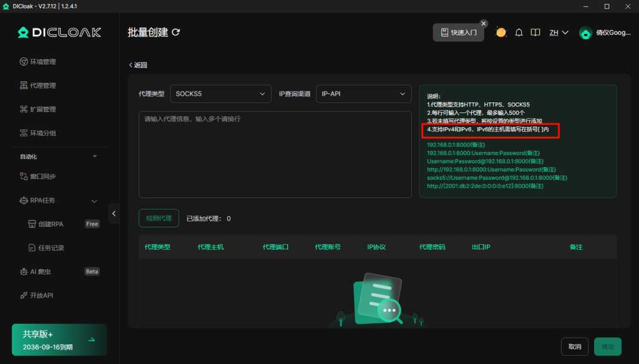Viewport: 639px width, 364px height.
Task: Click the gold coin icon in header
Action: 501,32
